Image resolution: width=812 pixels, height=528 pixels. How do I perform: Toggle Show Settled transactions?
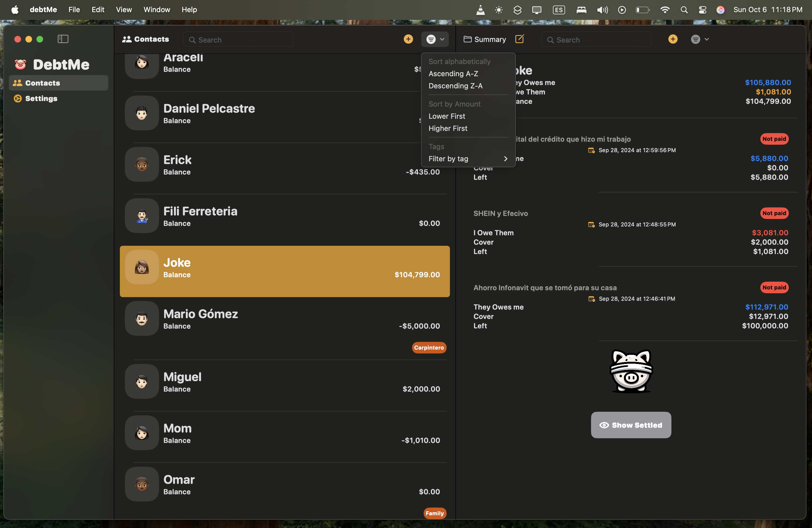click(x=631, y=425)
